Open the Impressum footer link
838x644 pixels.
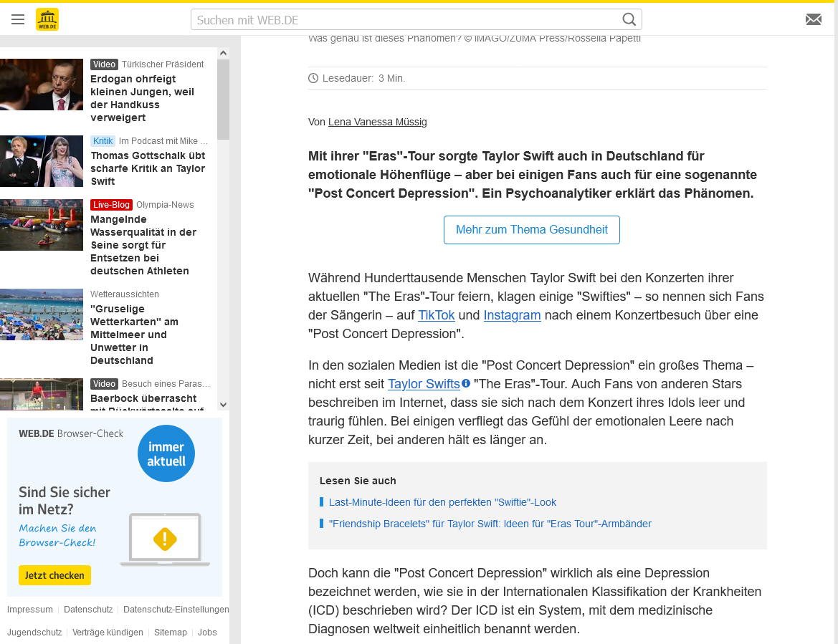[x=30, y=610]
